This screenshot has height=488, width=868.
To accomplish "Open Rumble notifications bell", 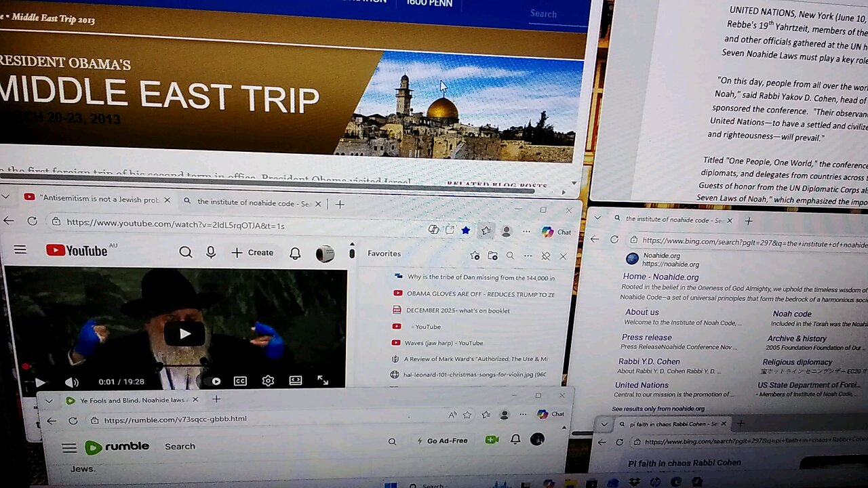I will tap(515, 439).
